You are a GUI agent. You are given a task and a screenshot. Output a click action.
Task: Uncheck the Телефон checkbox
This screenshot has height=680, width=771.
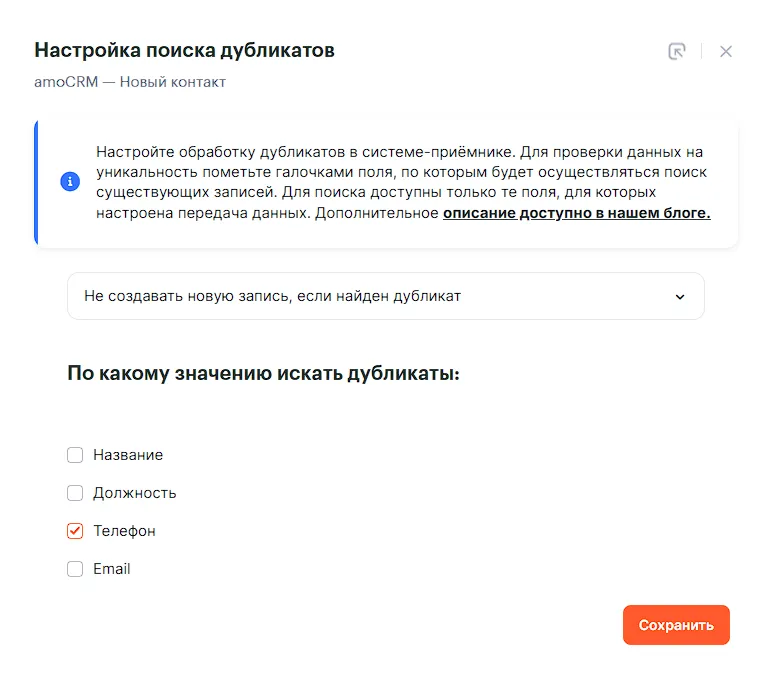click(x=75, y=531)
